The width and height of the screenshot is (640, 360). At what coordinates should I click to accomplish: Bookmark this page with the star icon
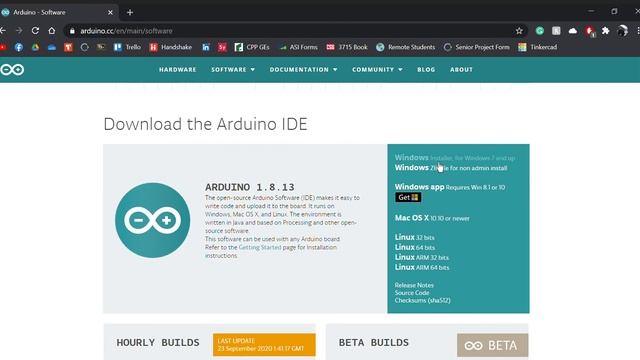519,31
